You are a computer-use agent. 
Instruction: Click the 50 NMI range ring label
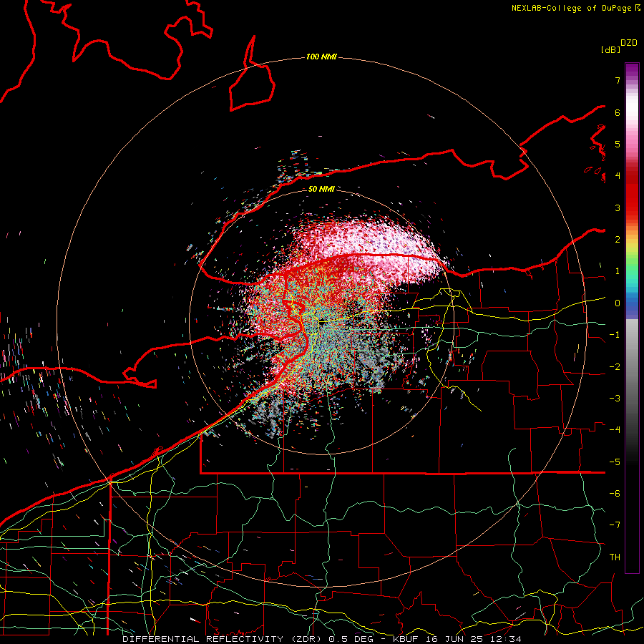pyautogui.click(x=321, y=189)
